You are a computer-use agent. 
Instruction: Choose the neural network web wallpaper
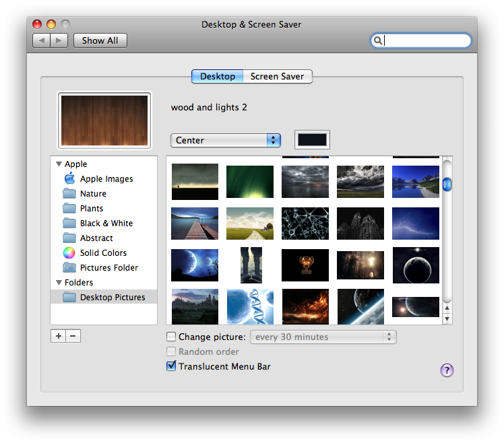coord(305,224)
